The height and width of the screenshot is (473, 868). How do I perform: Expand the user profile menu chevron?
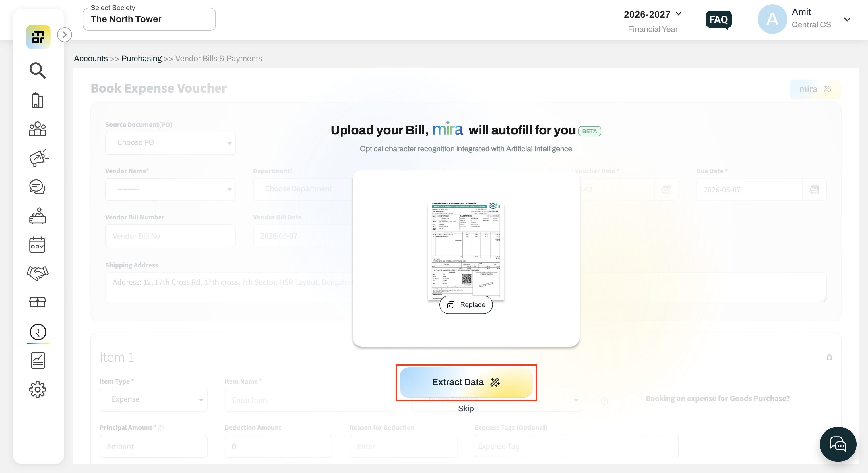[x=847, y=19]
